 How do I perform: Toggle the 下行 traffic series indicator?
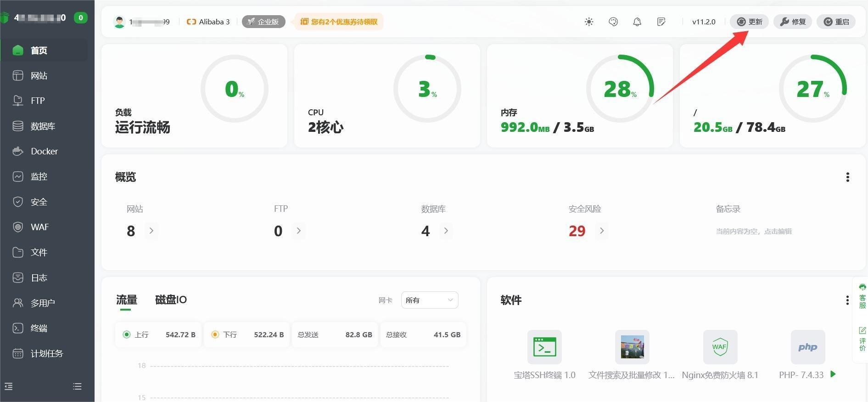215,334
